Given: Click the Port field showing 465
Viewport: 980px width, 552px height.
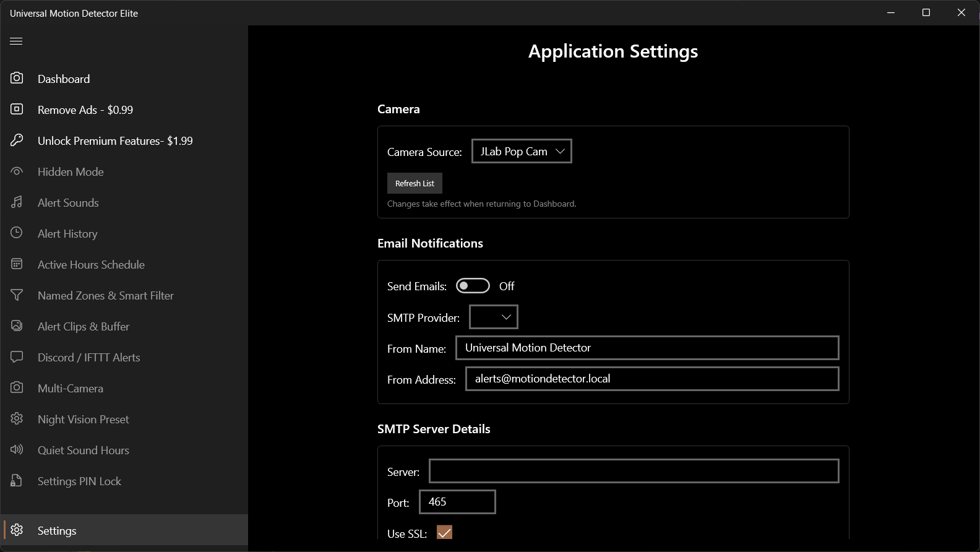Looking at the screenshot, I should pyautogui.click(x=457, y=502).
